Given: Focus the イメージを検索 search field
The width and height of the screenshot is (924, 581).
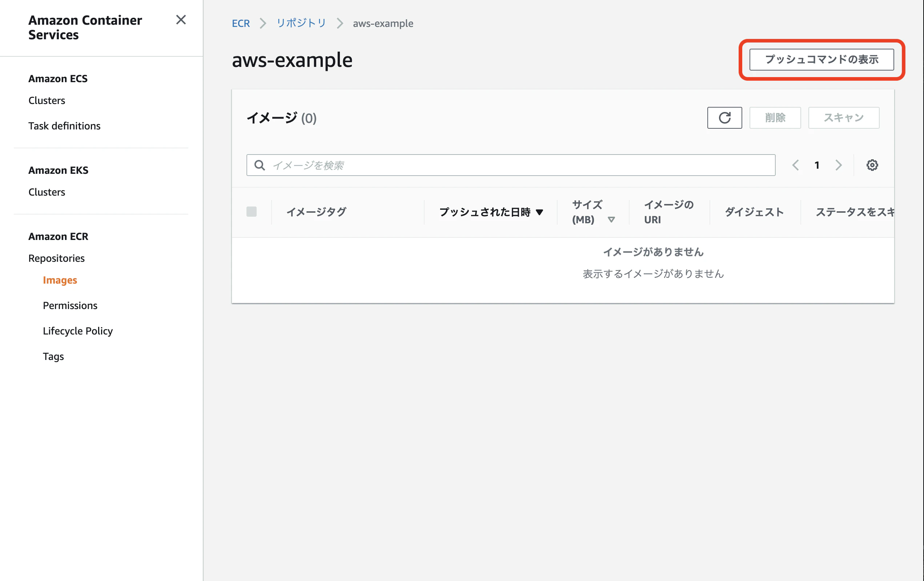Looking at the screenshot, I should pos(511,165).
